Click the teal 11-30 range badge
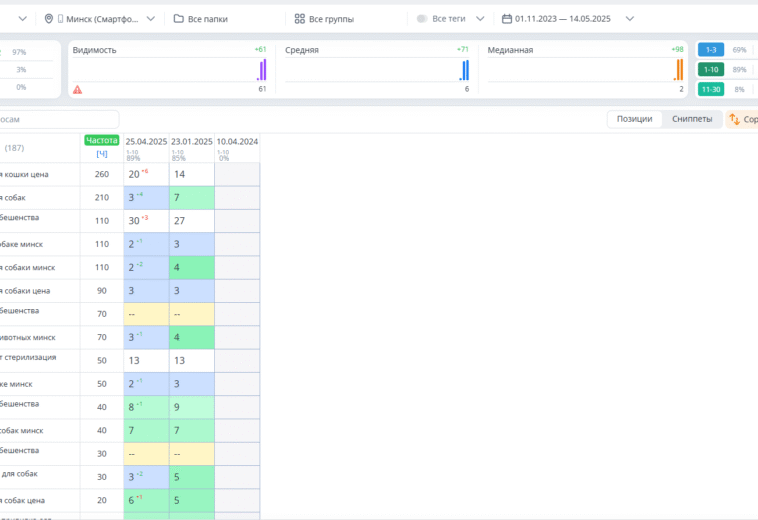The image size is (758, 520). click(x=711, y=89)
